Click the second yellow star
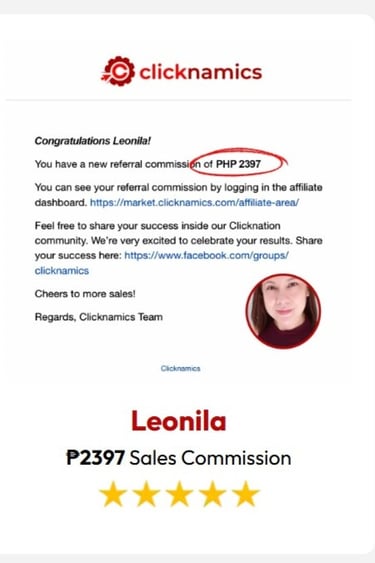Viewport: 375px width, 563px height. click(147, 494)
